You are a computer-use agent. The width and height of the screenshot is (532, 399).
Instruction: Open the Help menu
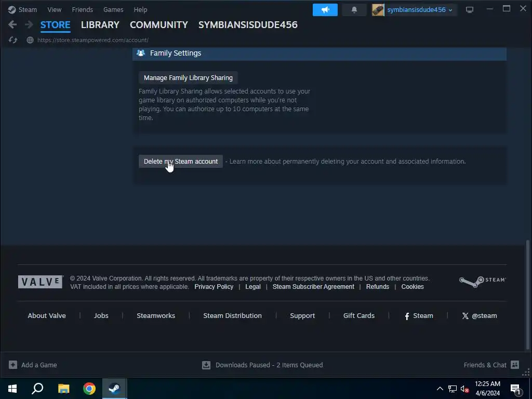[140, 9]
